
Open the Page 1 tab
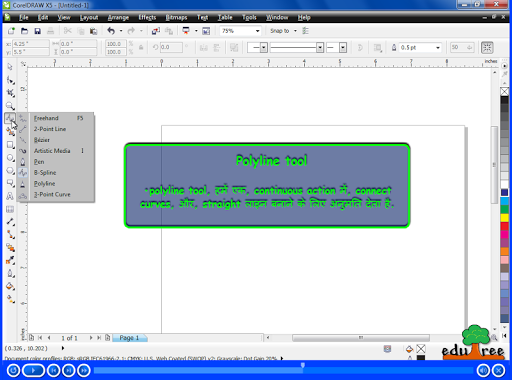tap(130, 338)
